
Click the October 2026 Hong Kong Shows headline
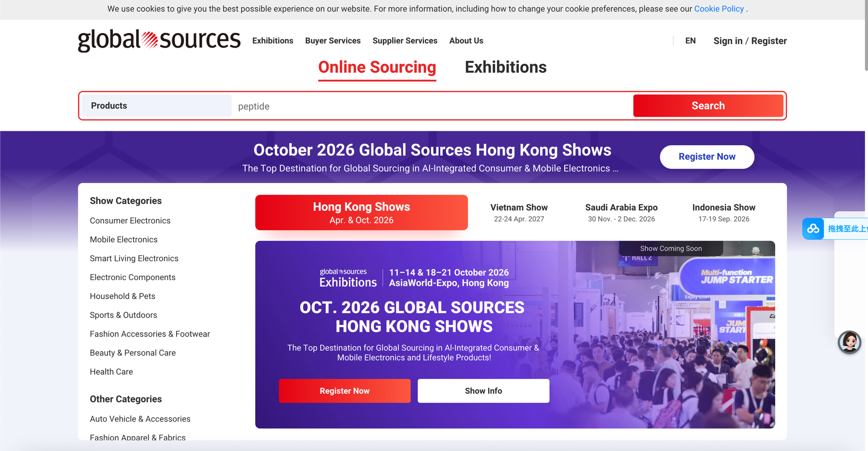pos(432,150)
